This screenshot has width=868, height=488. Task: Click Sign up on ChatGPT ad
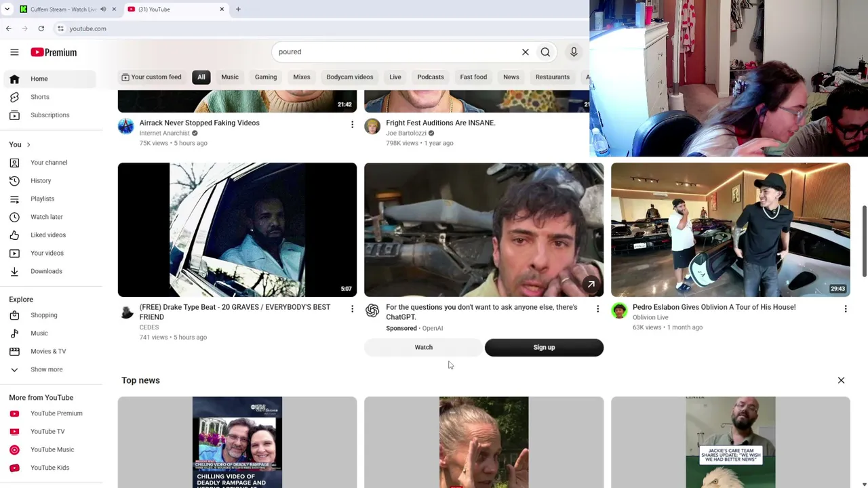pos(544,347)
